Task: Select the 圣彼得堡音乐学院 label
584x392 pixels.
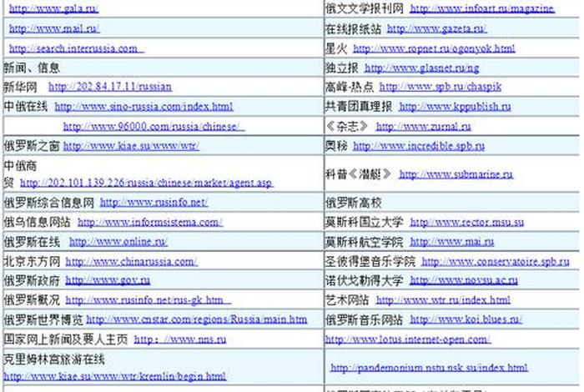Action: point(370,261)
